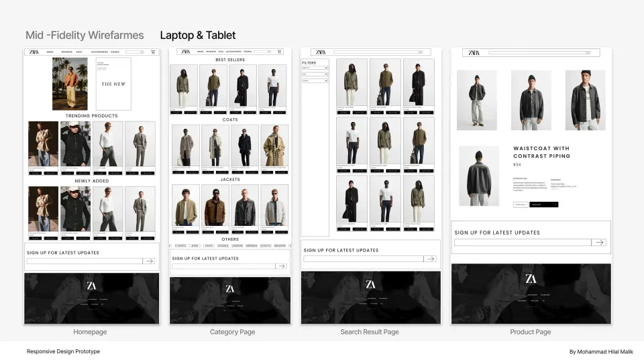Click the search field in Product Page header
The image size is (644, 362).
pyautogui.click(x=539, y=52)
